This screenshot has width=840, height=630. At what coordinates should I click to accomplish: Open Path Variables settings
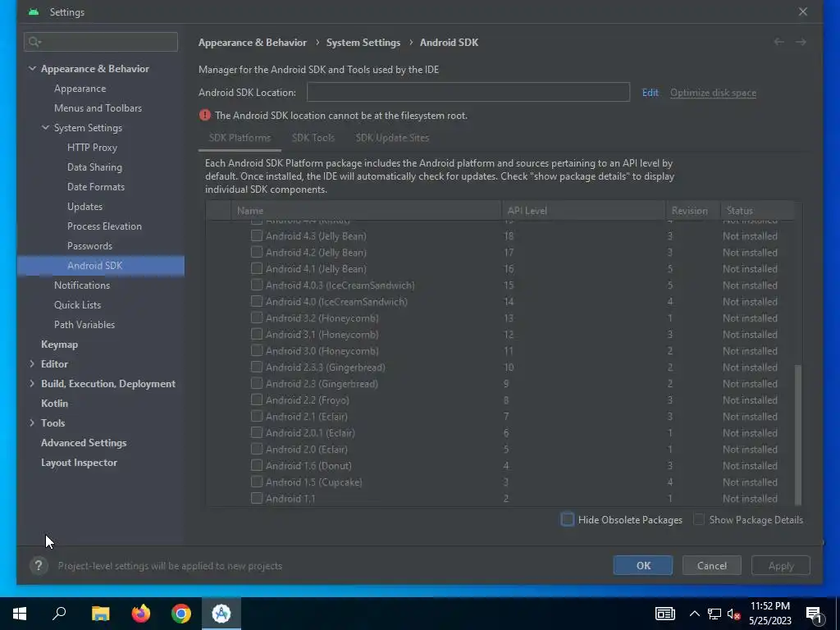(84, 325)
